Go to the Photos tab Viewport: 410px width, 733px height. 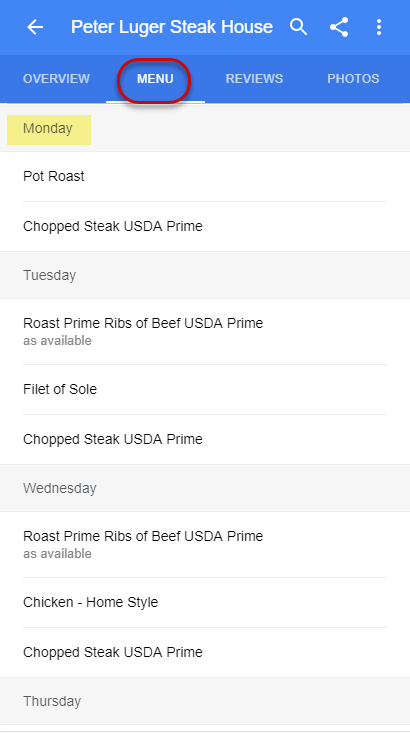tap(353, 79)
